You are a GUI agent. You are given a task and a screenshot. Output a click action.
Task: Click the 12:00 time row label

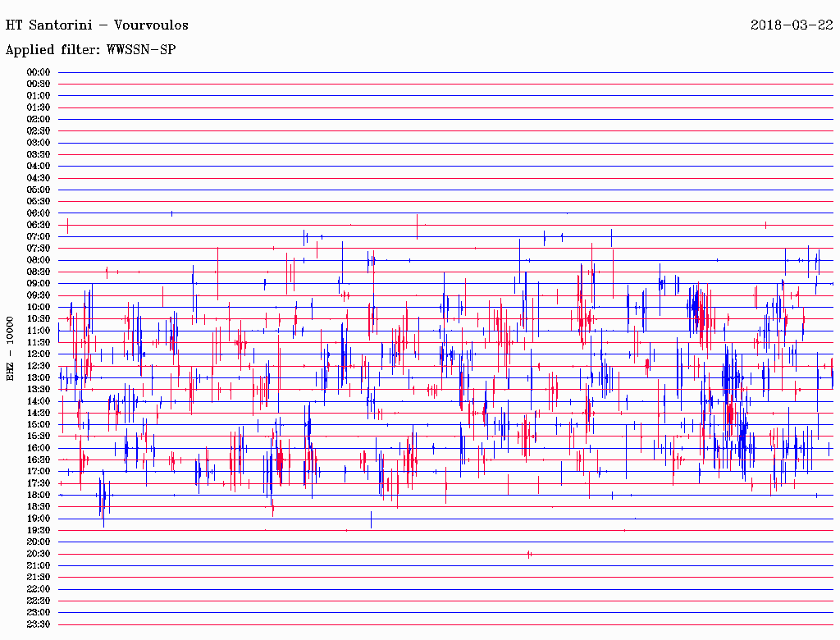(39, 354)
